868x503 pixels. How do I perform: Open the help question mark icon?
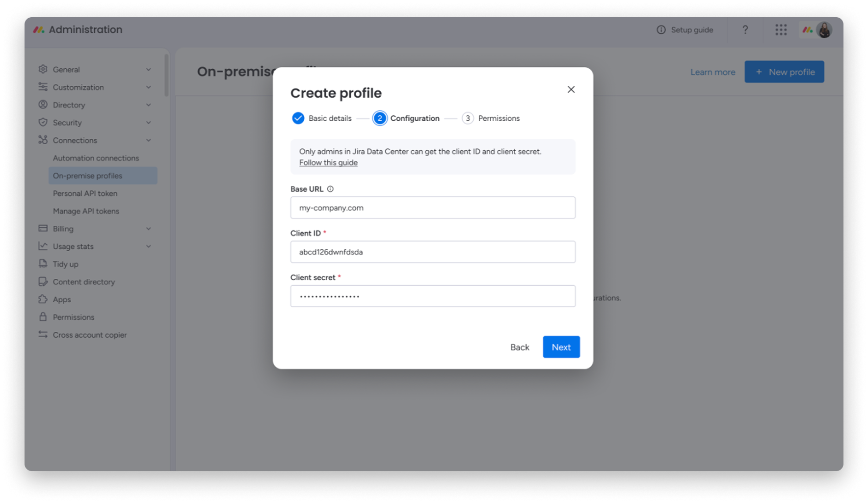(745, 29)
